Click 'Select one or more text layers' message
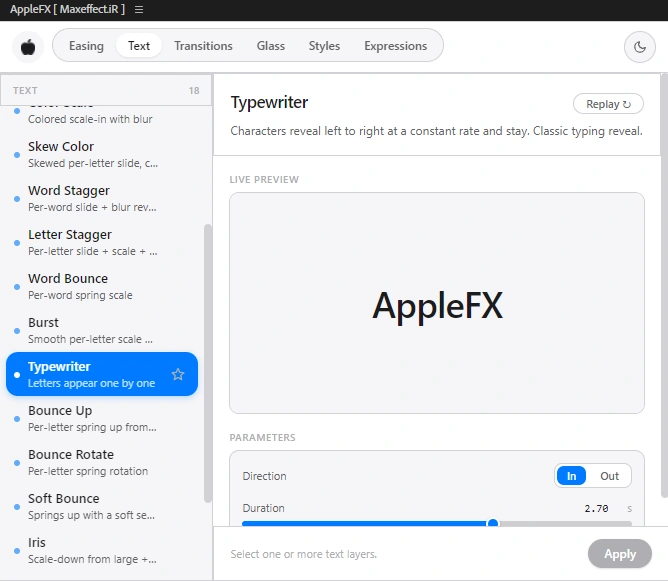 click(x=303, y=554)
